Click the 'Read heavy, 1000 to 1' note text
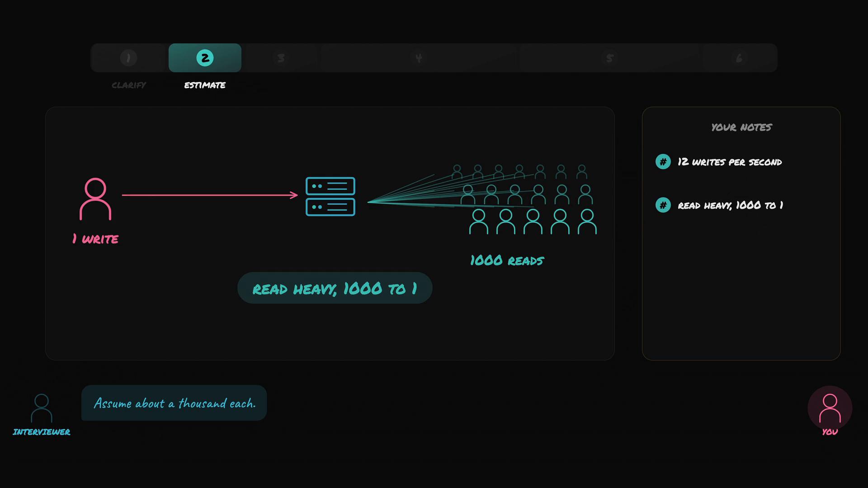 [x=731, y=205]
